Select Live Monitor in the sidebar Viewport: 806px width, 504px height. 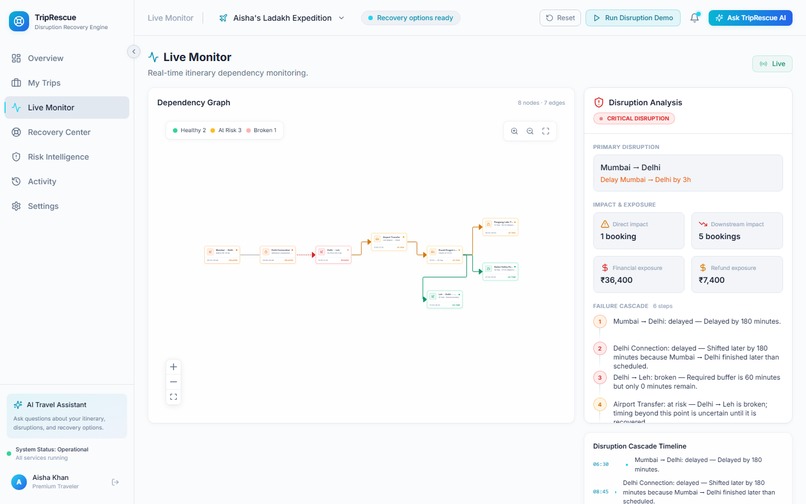coord(67,107)
